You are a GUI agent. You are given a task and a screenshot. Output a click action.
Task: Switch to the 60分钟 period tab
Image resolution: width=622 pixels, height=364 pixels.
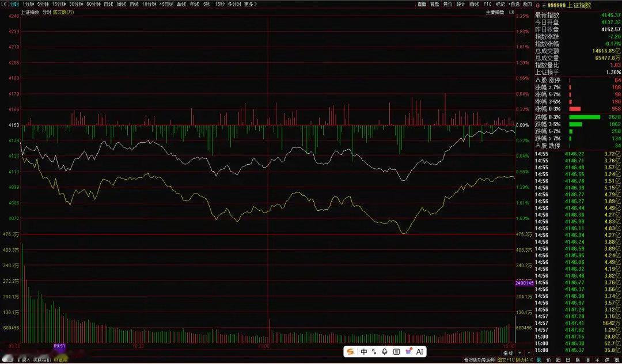94,4
